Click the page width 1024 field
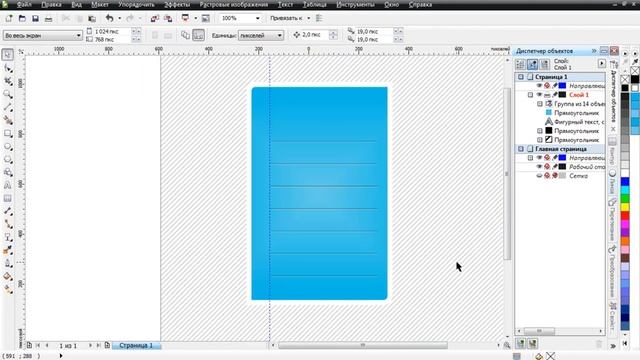 [113, 31]
